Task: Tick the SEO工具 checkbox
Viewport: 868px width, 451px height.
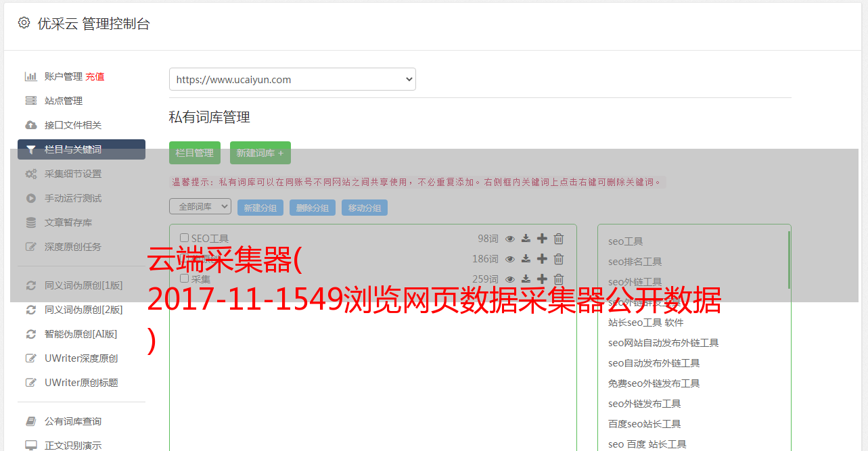Action: point(184,238)
